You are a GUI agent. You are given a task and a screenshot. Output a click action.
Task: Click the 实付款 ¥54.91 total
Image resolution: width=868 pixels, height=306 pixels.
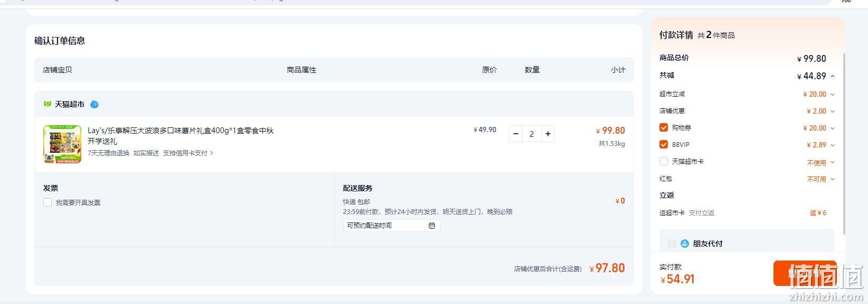point(677,279)
